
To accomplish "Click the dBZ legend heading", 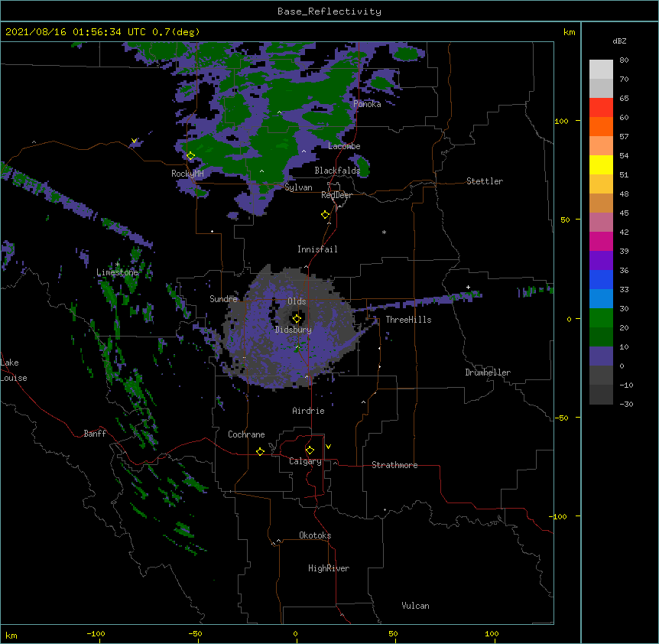I will pyautogui.click(x=619, y=41).
